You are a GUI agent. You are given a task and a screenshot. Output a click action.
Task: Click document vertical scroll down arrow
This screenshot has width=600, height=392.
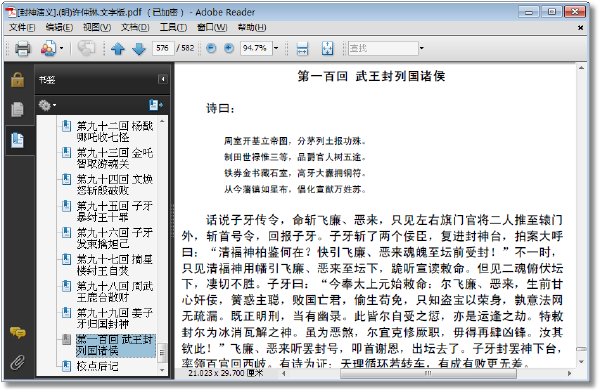tap(581, 362)
